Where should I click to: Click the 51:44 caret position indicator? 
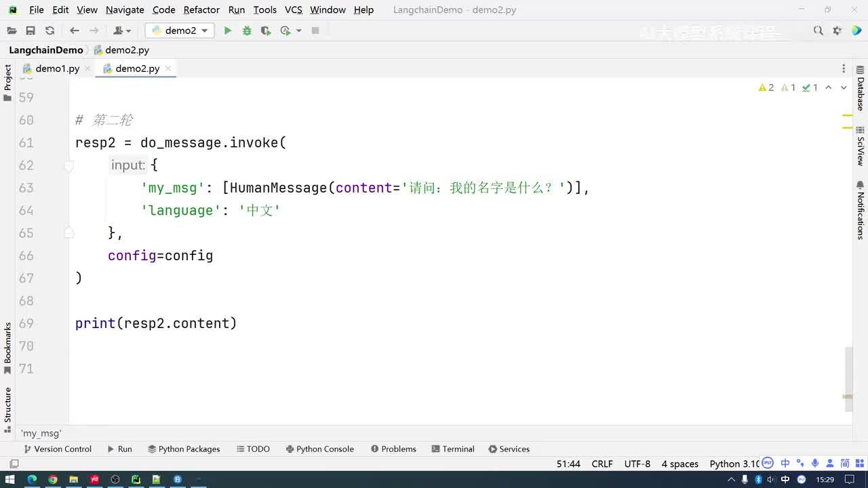(x=568, y=464)
